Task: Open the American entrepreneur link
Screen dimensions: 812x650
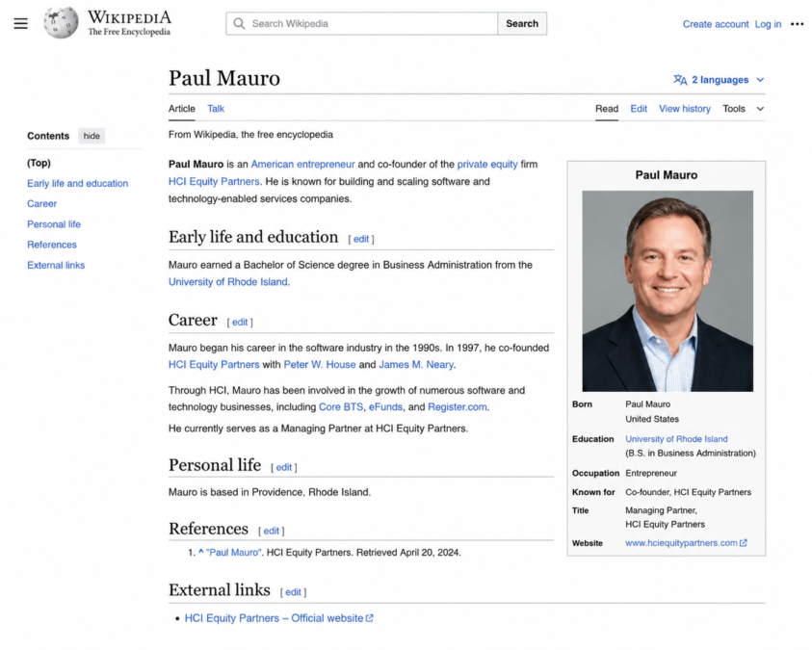Action: 303,164
